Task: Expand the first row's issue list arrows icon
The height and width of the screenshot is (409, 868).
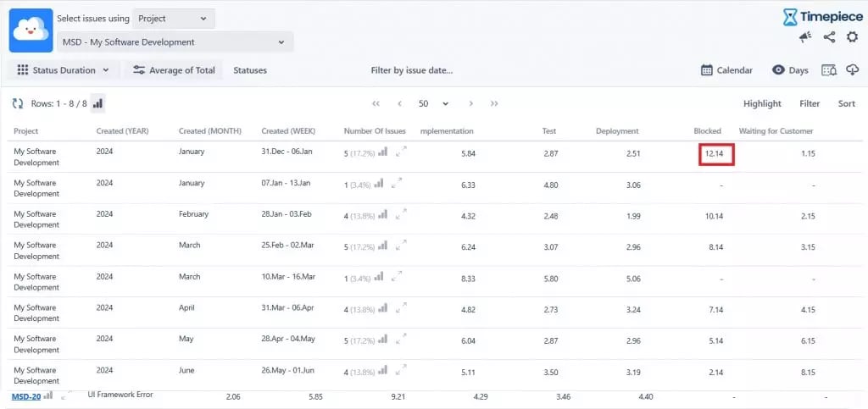Action: 402,152
